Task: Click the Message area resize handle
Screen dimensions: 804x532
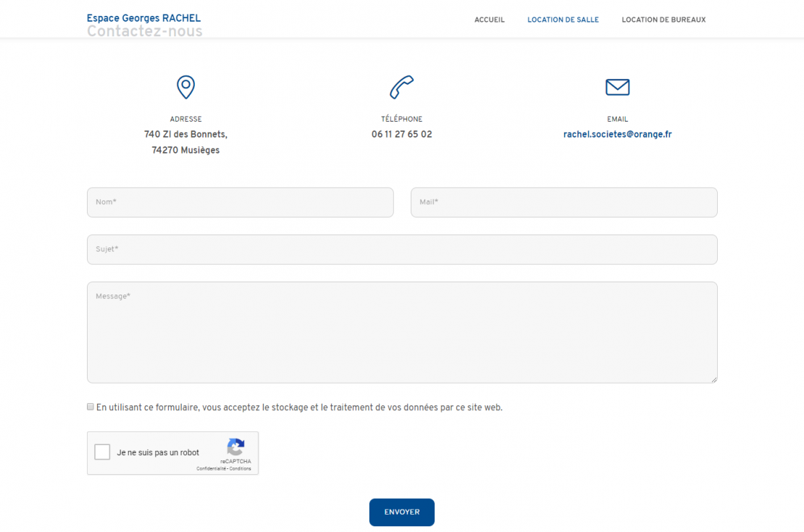Action: 713,379
